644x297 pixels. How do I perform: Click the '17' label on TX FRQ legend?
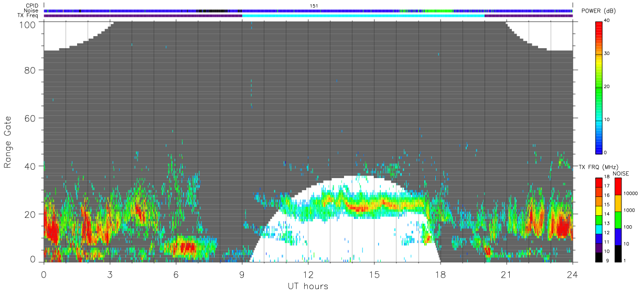pyautogui.click(x=607, y=186)
